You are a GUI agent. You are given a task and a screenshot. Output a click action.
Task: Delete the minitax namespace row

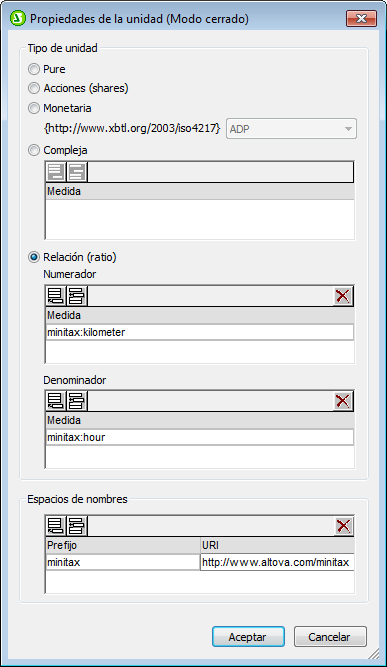click(x=343, y=526)
